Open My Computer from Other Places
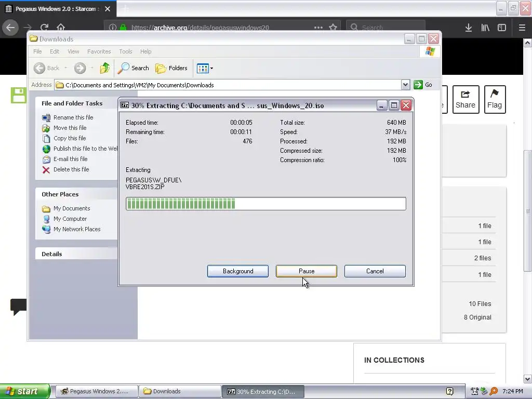532x399 pixels. 64,219
